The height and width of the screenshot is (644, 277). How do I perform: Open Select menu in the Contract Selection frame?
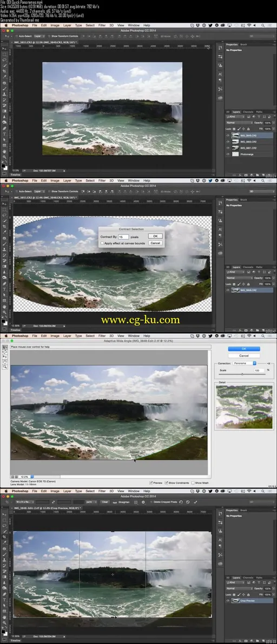(90, 180)
